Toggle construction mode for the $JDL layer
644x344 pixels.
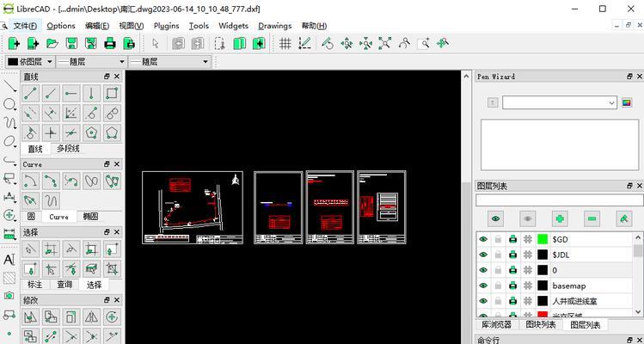coord(527,255)
